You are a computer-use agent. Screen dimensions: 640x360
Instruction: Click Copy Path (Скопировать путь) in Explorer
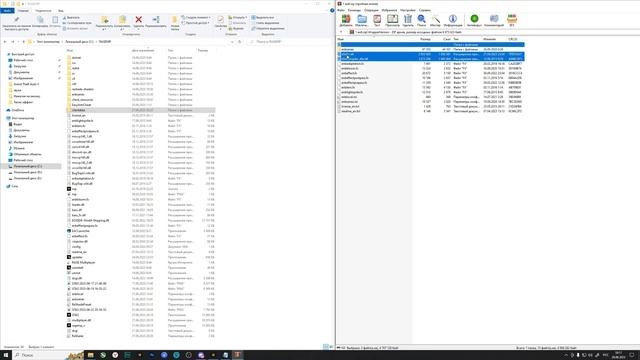point(78,23)
